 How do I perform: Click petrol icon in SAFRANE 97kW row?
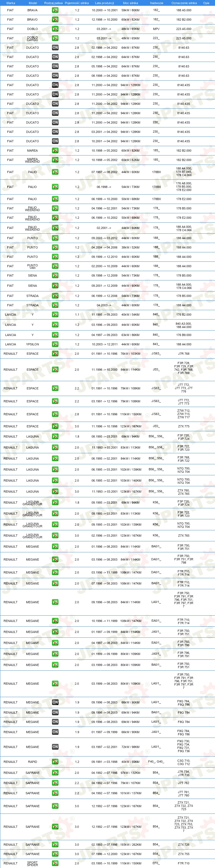pos(55,773)
